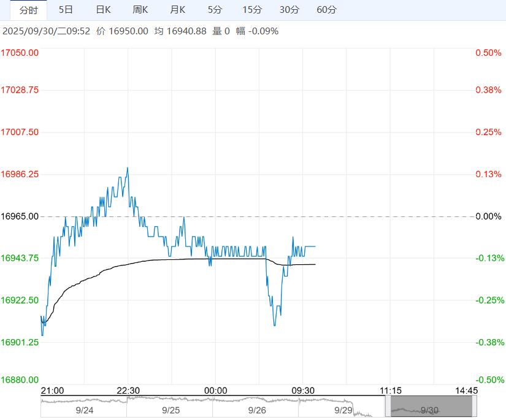Select the 5分 five-minute chart tab
506x420 pixels.
(215, 10)
